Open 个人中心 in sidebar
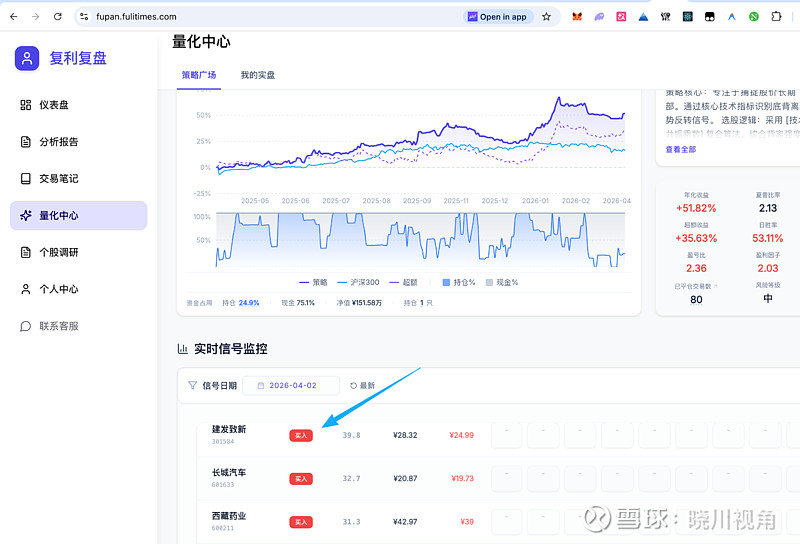The width and height of the screenshot is (800, 544). pyautogui.click(x=79, y=289)
